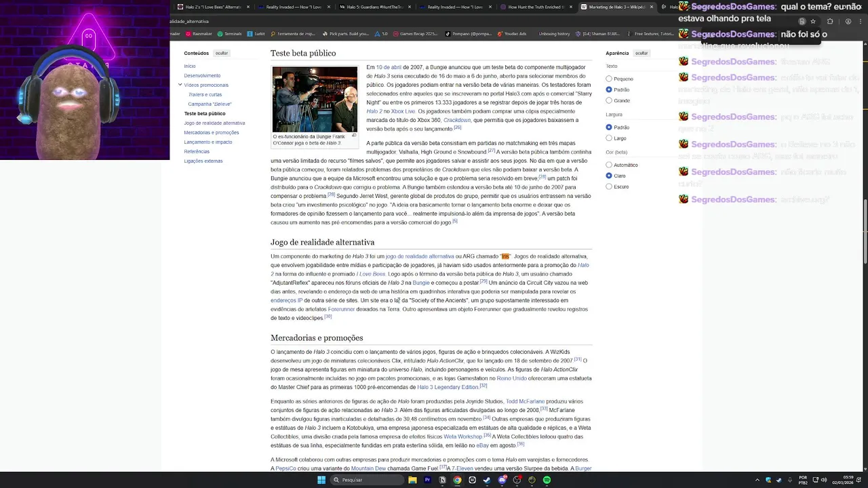Jump to Campanha "Believe" subsection
868x488 pixels.
210,104
